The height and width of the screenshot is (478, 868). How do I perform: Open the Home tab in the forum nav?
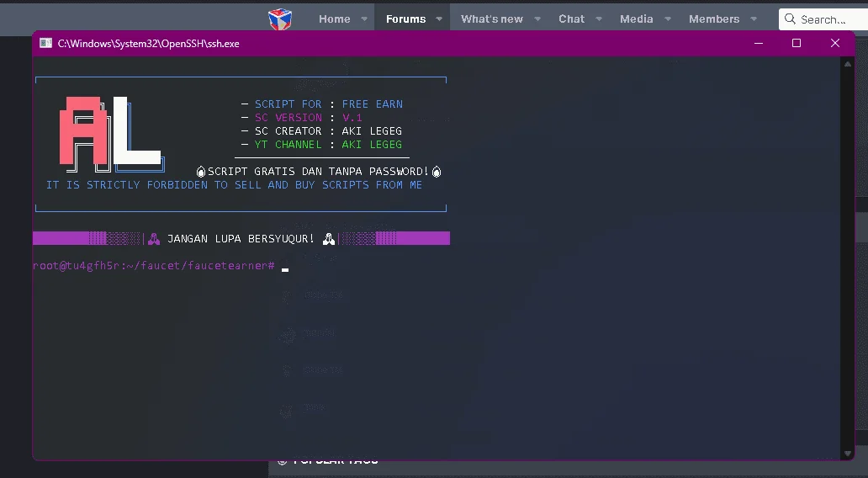335,19
